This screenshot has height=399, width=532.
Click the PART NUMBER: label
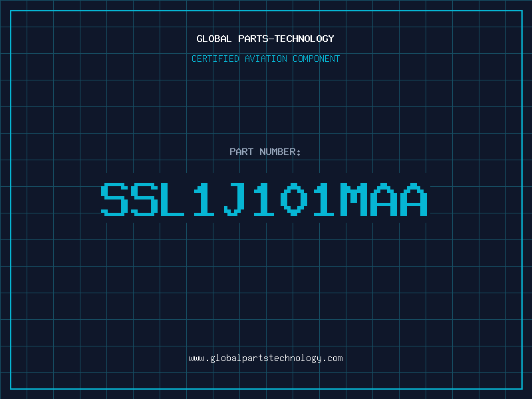[x=265, y=152]
